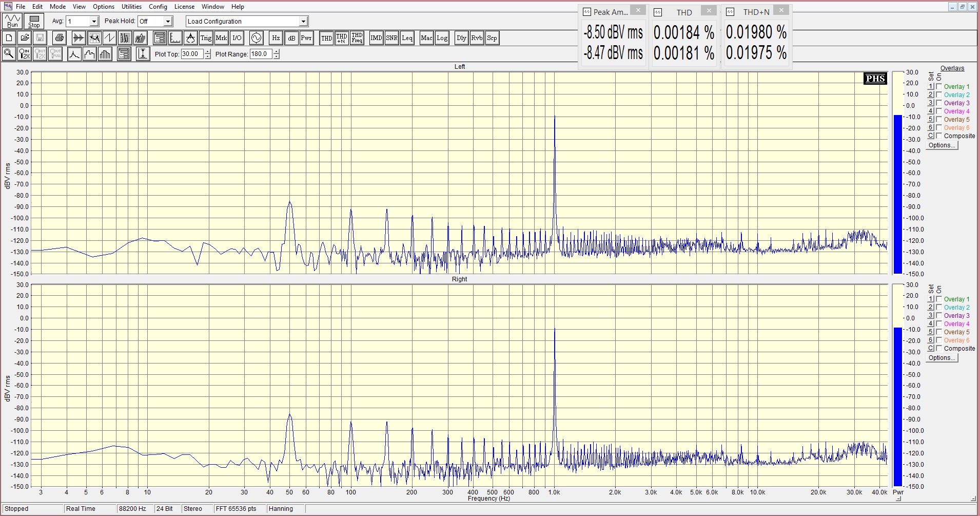Screen dimensions: 980x516
Task: Open the Avg count dropdown
Action: tap(94, 22)
